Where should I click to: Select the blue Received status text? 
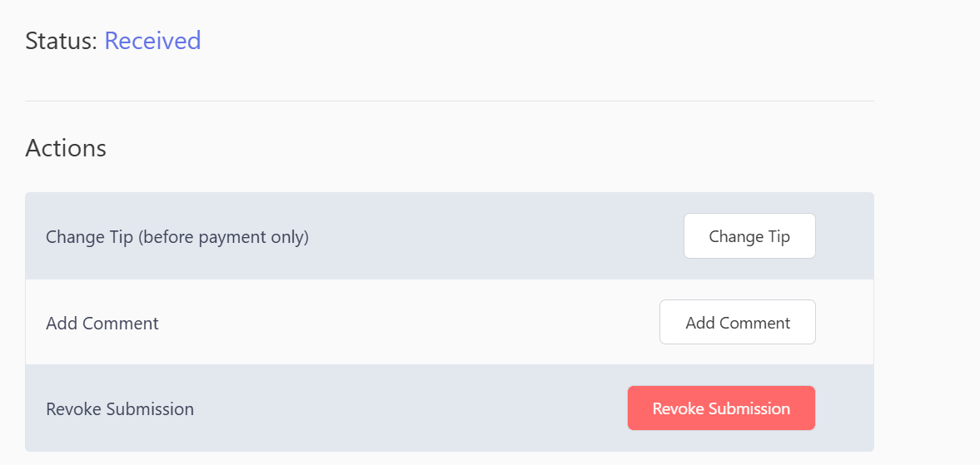coord(152,41)
